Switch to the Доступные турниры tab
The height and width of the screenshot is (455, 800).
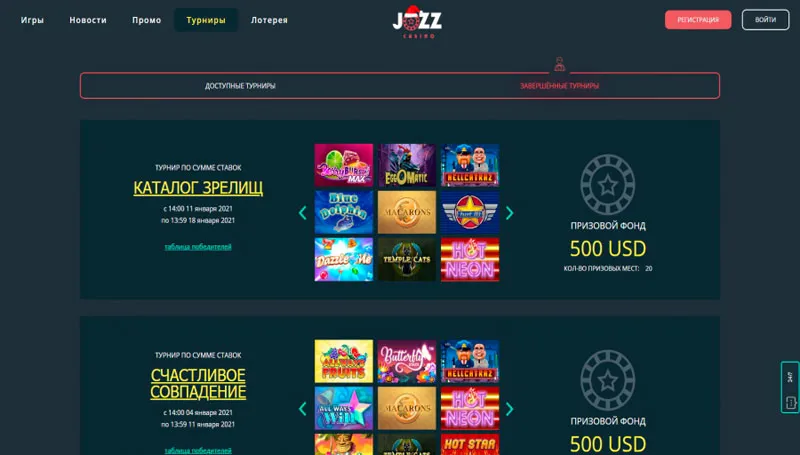tap(240, 86)
